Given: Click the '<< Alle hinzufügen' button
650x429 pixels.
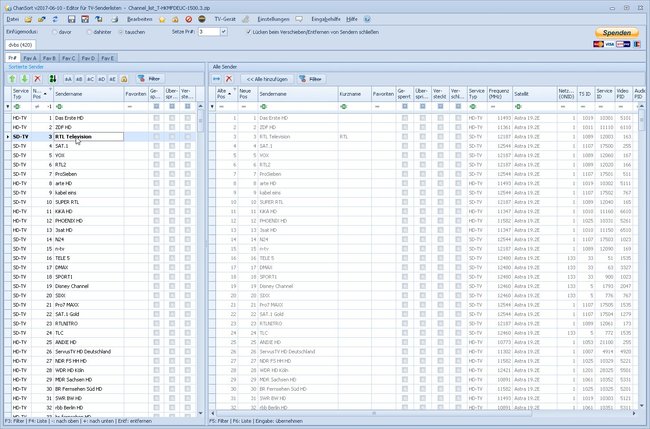Looking at the screenshot, I should pyautogui.click(x=267, y=79).
